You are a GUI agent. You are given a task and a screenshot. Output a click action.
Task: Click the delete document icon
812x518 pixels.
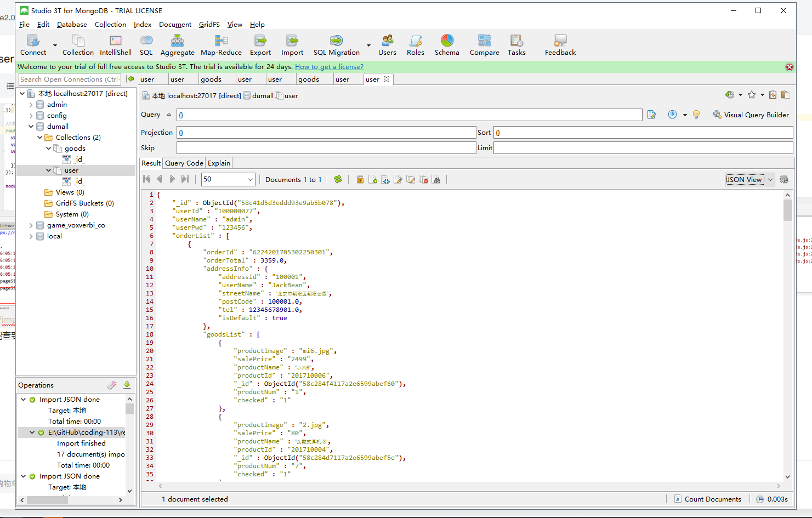click(x=423, y=179)
